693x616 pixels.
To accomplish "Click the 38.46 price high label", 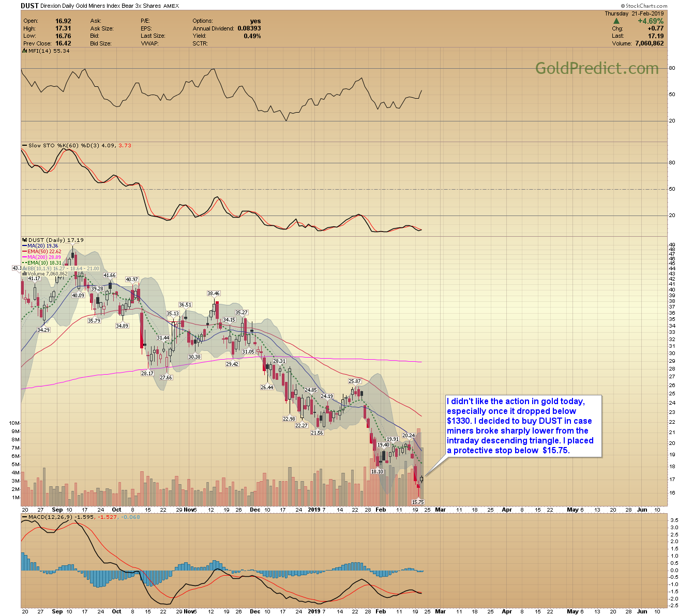I will pos(214,294).
